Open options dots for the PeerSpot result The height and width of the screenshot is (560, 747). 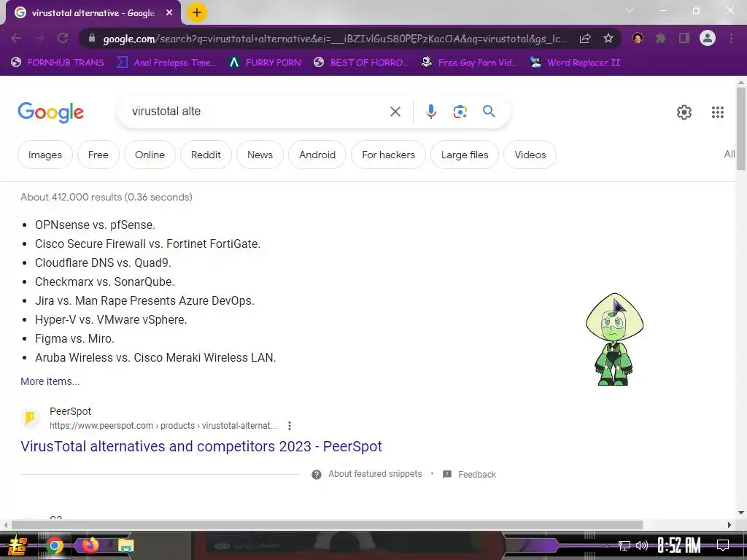click(289, 426)
